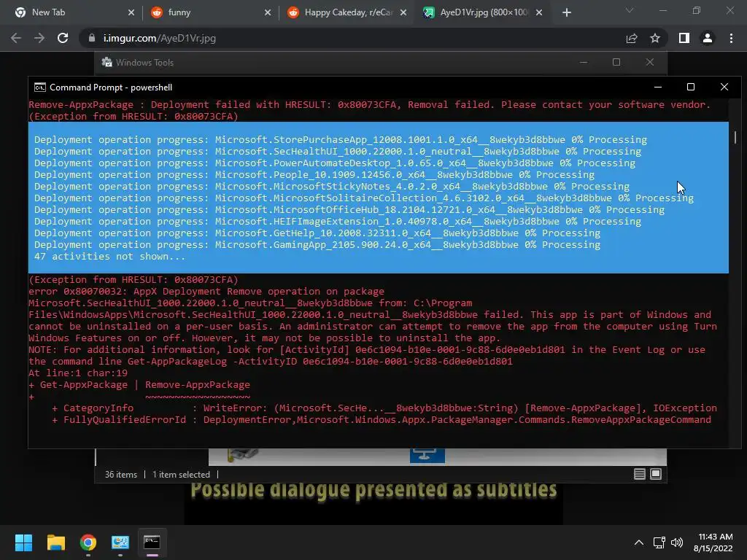Switch Windows Tools to details view
The width and height of the screenshot is (747, 560).
[x=639, y=474]
